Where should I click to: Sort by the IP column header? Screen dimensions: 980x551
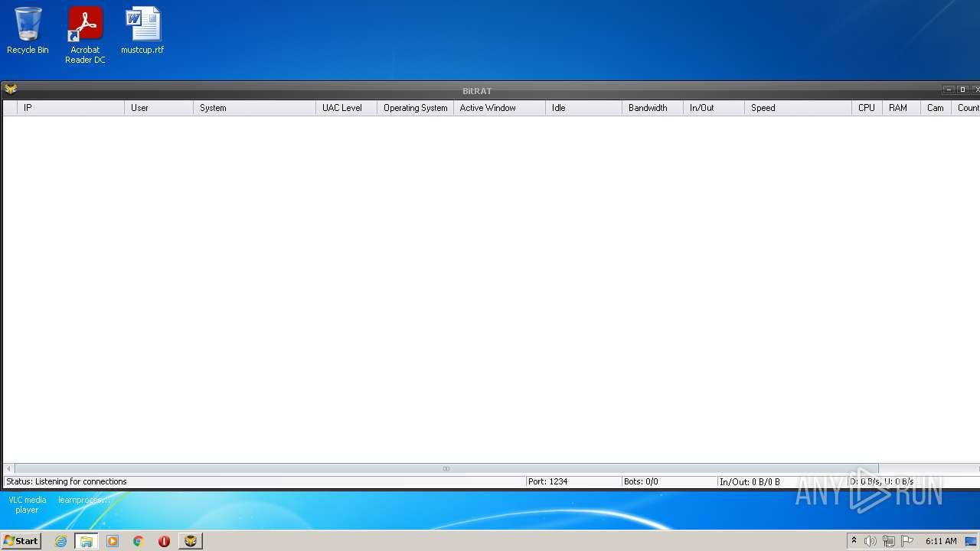pyautogui.click(x=70, y=108)
